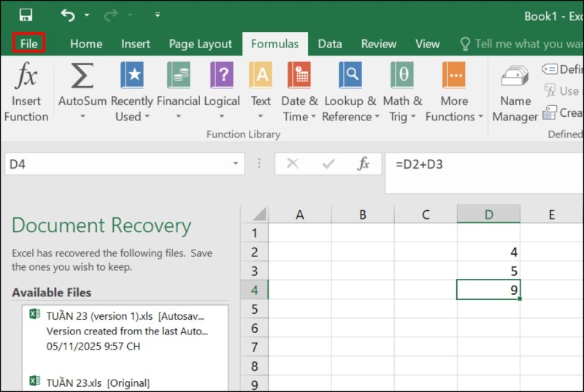This screenshot has width=584, height=392.
Task: Click the Enter checkmark in the formula bar
Action: tap(328, 164)
